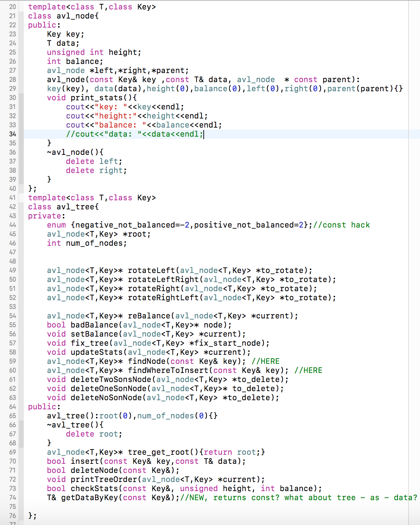Click the '//NEW, returns const?' comment
The image size is (420, 525).
230,498
